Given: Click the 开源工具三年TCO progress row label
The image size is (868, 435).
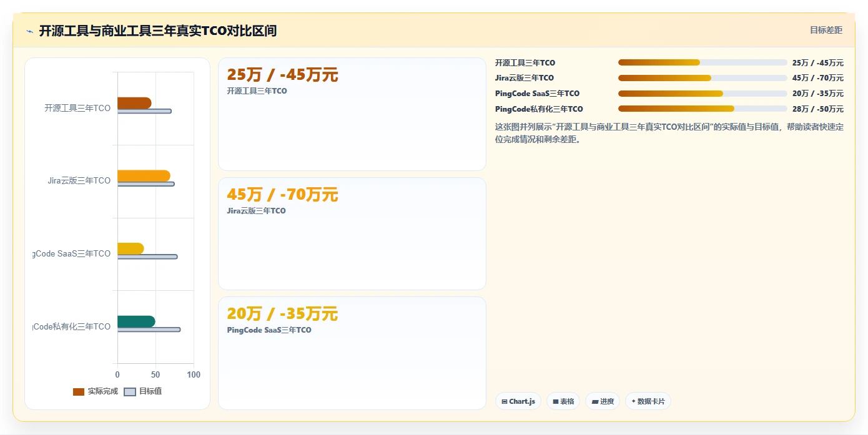Looking at the screenshot, I should tap(525, 63).
